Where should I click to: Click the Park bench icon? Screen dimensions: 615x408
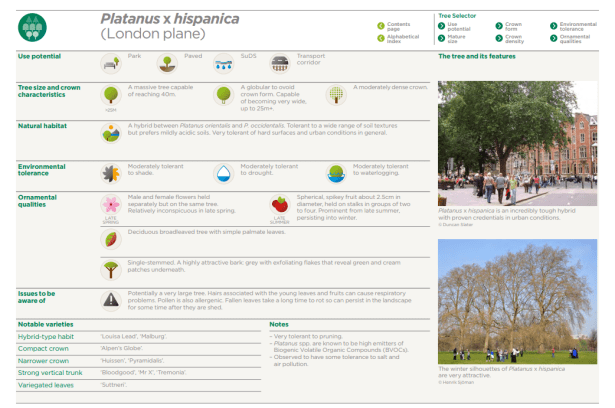pos(112,63)
